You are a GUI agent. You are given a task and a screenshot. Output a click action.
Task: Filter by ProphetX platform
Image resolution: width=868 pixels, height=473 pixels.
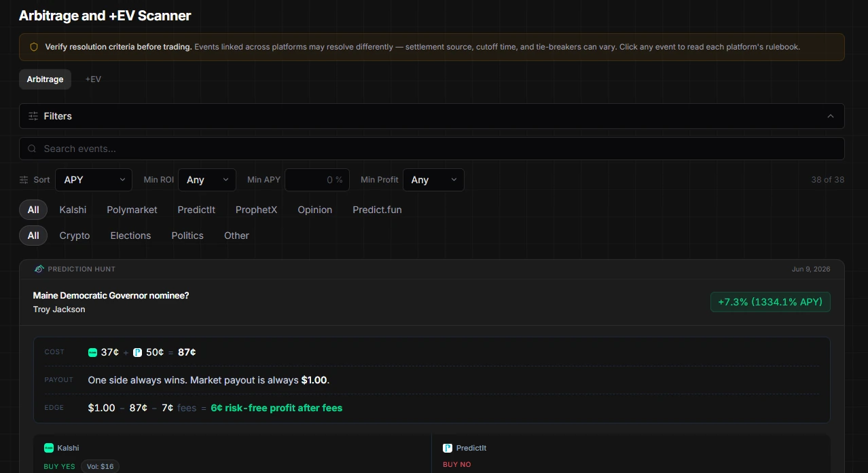(x=256, y=210)
